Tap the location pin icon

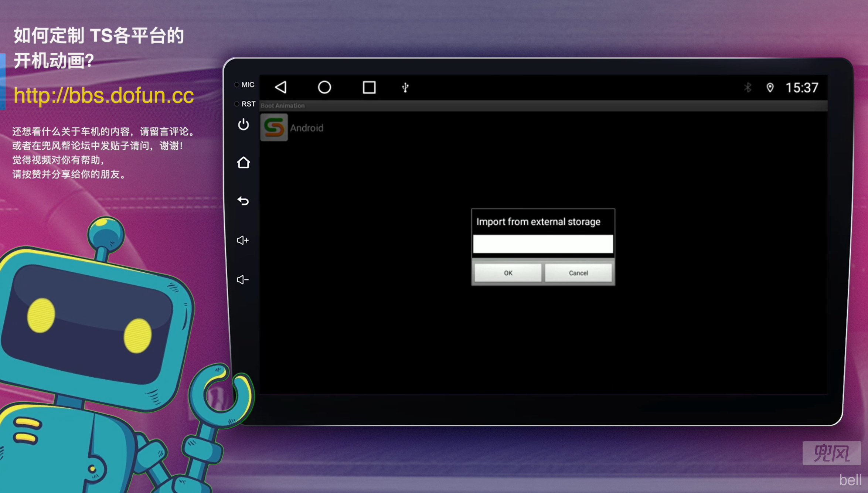pos(770,88)
